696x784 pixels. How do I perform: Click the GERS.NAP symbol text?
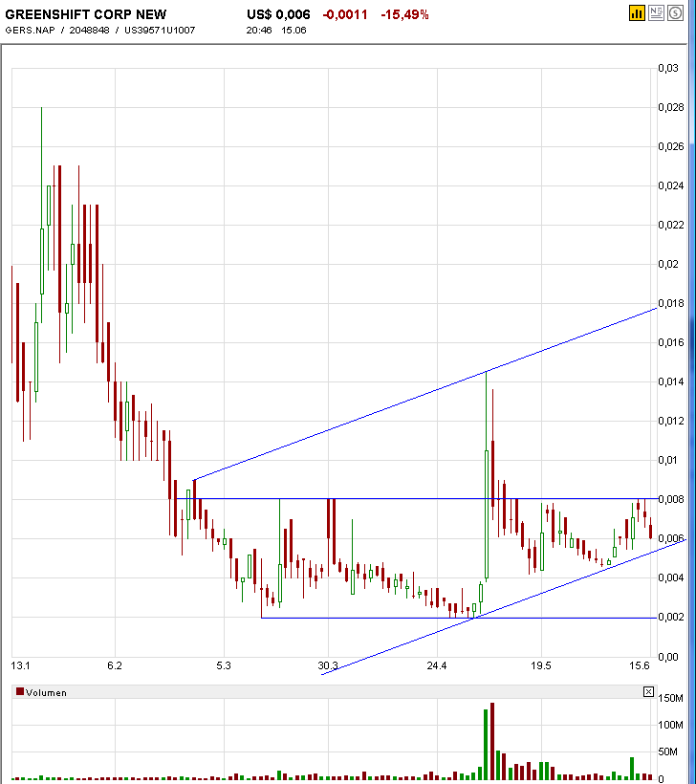pos(30,31)
